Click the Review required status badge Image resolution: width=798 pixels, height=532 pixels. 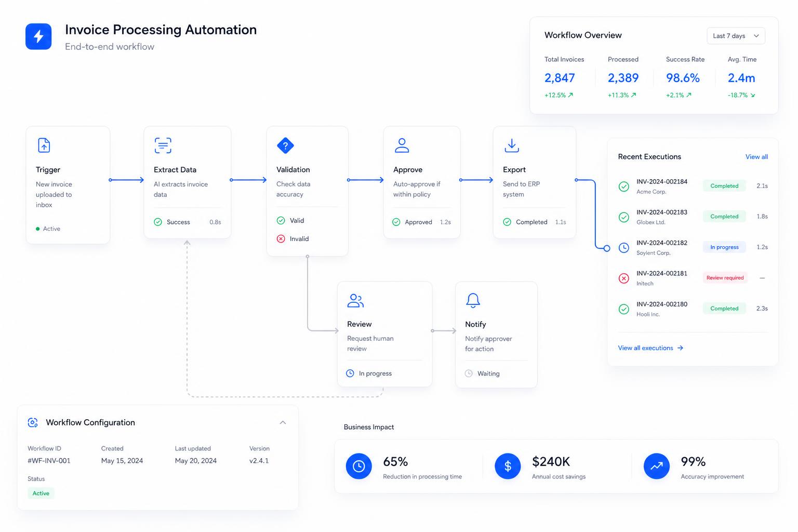click(x=725, y=278)
